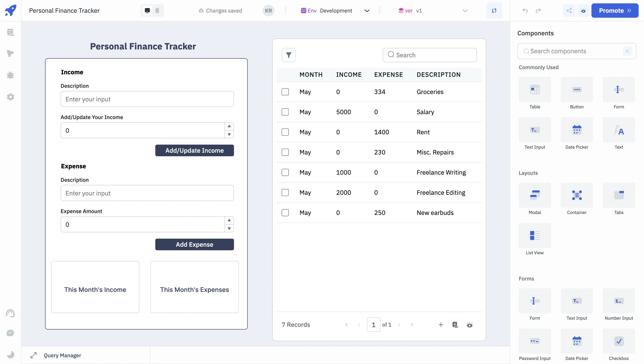Screen dimensions: 644x364
Task: Switch to mobile layout view
Action: [157, 11]
